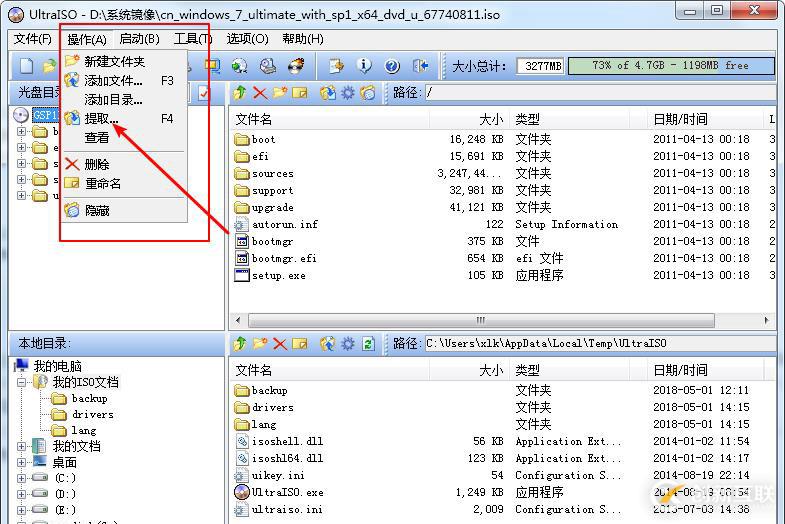
Task: Click red X delete icon in ISO pane
Action: tap(260, 93)
